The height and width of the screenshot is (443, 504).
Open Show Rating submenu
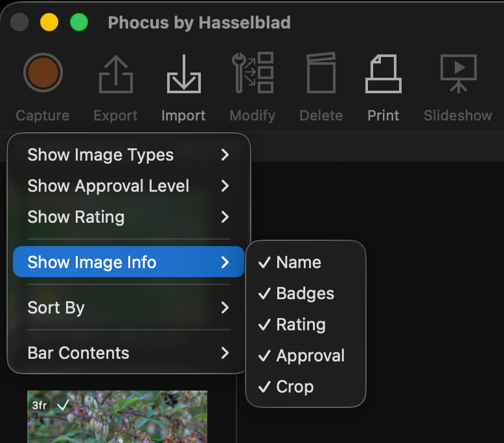click(x=128, y=217)
